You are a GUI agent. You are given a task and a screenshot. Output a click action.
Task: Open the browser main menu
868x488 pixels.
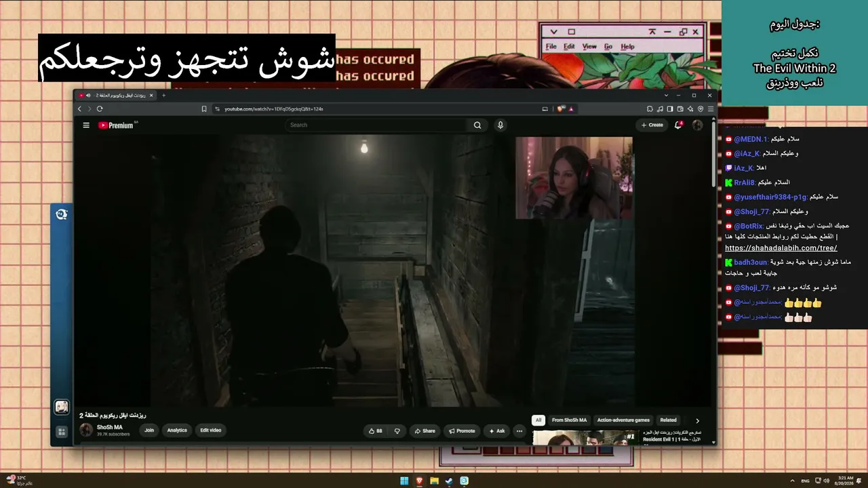click(711, 108)
